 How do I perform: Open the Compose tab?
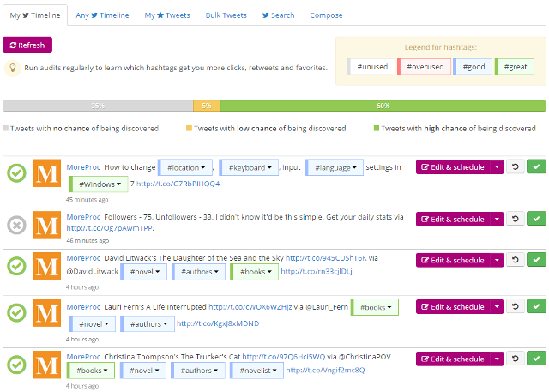click(x=325, y=15)
